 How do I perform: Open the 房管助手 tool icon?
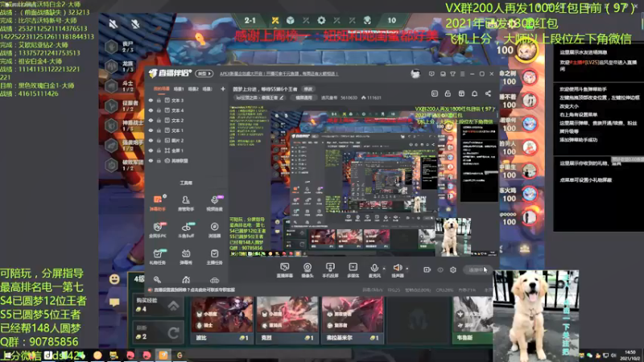tap(186, 203)
